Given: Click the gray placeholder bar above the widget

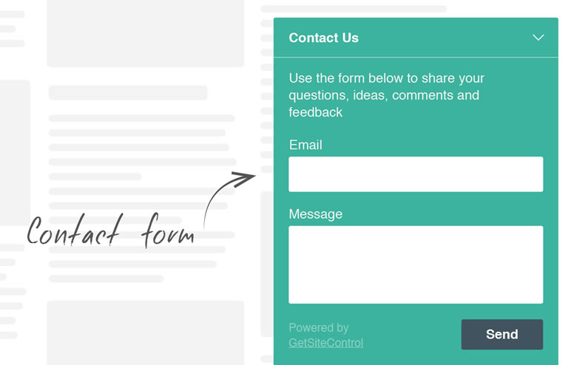Looking at the screenshot, I should pos(354,9).
